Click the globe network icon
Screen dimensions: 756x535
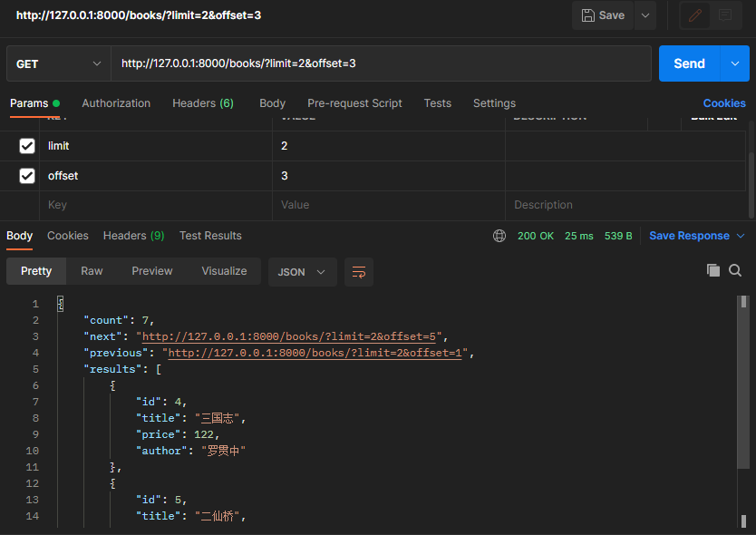pos(499,236)
